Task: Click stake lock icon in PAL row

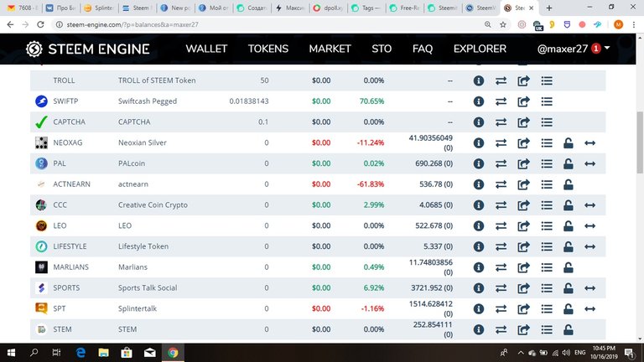Action: pyautogui.click(x=568, y=163)
